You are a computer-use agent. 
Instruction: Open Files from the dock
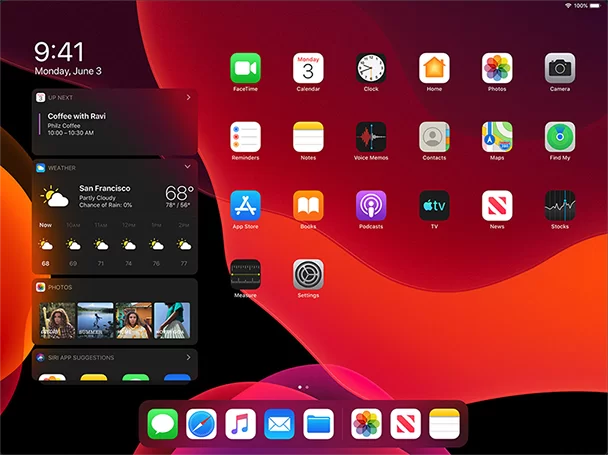(x=318, y=424)
